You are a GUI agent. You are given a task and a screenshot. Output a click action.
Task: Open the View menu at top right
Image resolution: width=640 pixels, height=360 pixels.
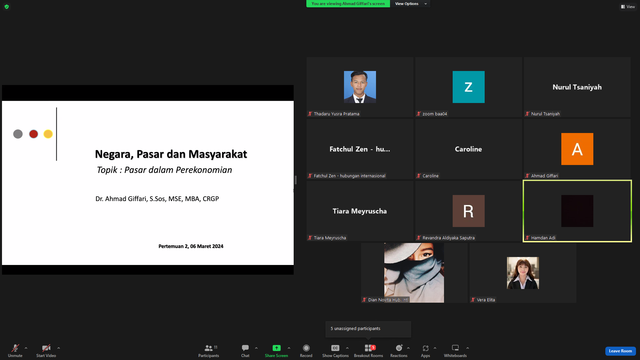coord(628,7)
